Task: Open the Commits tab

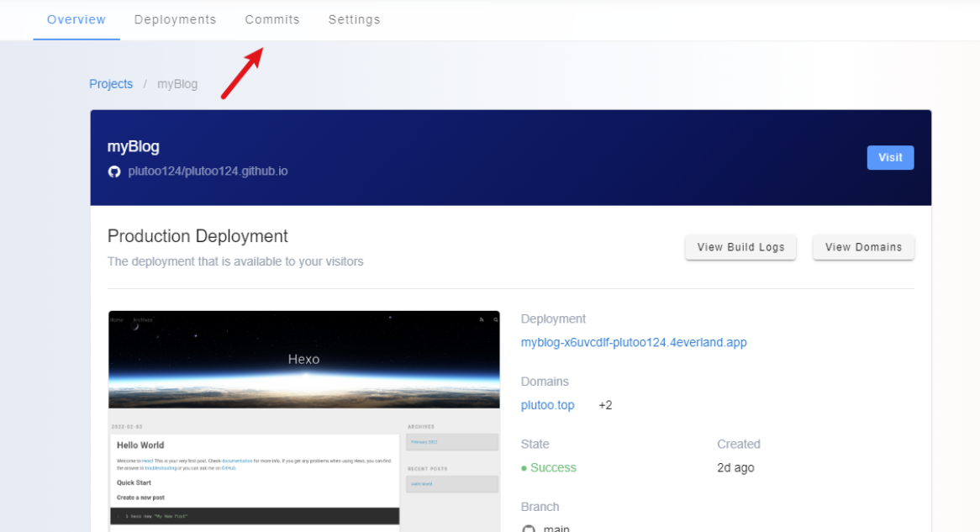Action: 271,19
